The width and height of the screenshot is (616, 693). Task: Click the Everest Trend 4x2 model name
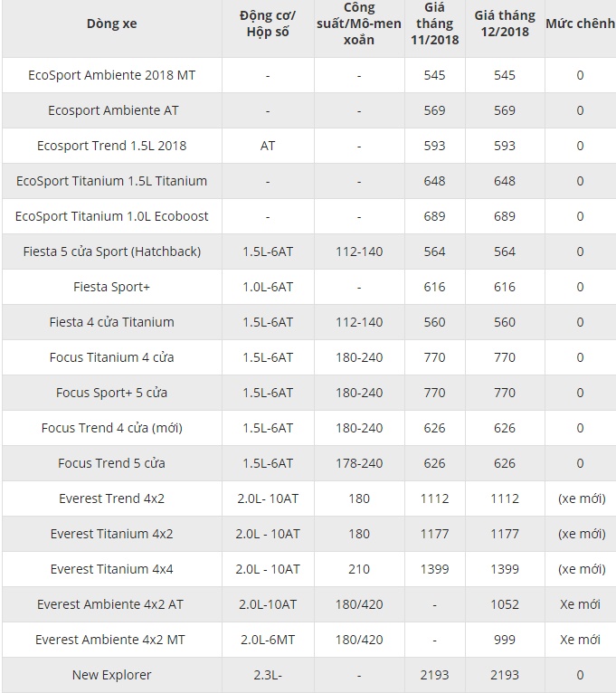point(112,498)
